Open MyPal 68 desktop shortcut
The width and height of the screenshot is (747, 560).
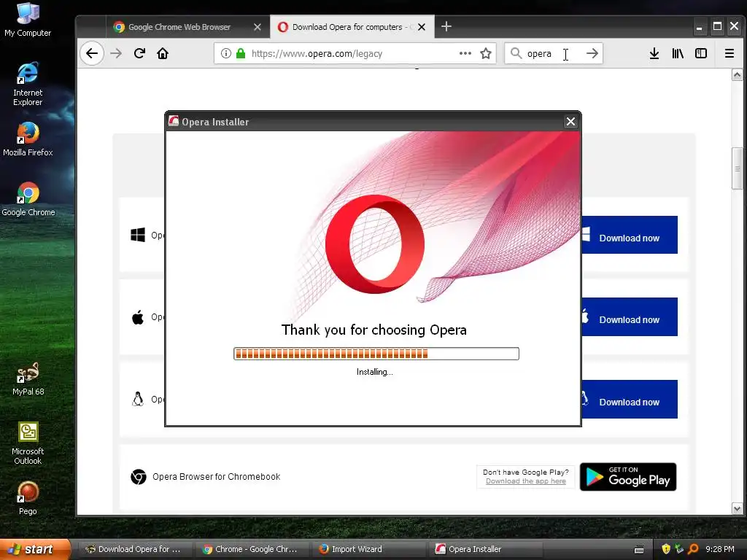click(x=28, y=378)
